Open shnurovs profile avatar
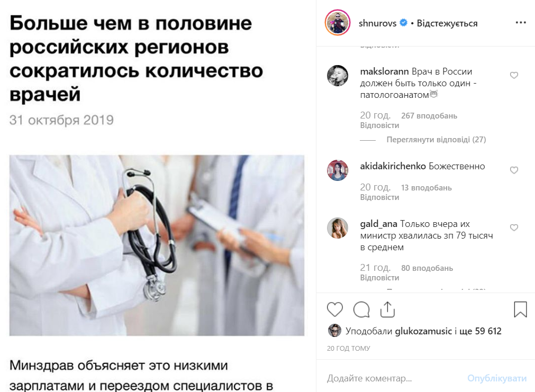Image resolution: width=535 pixels, height=392 pixels. click(338, 23)
